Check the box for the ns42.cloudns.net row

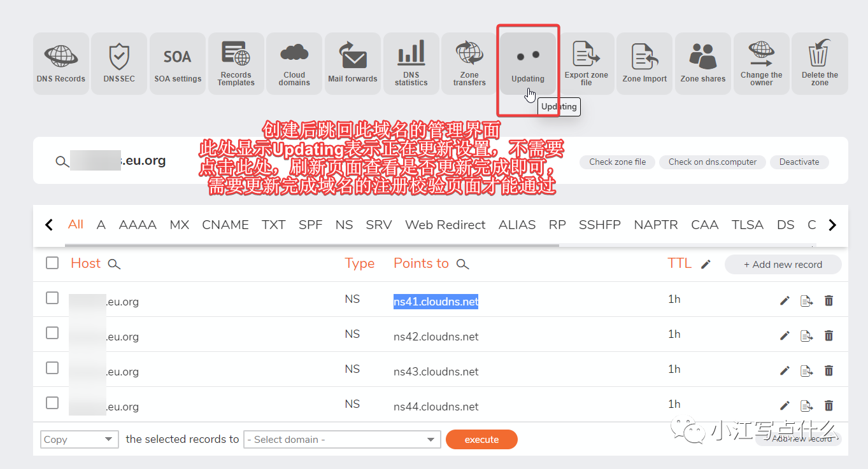point(52,333)
